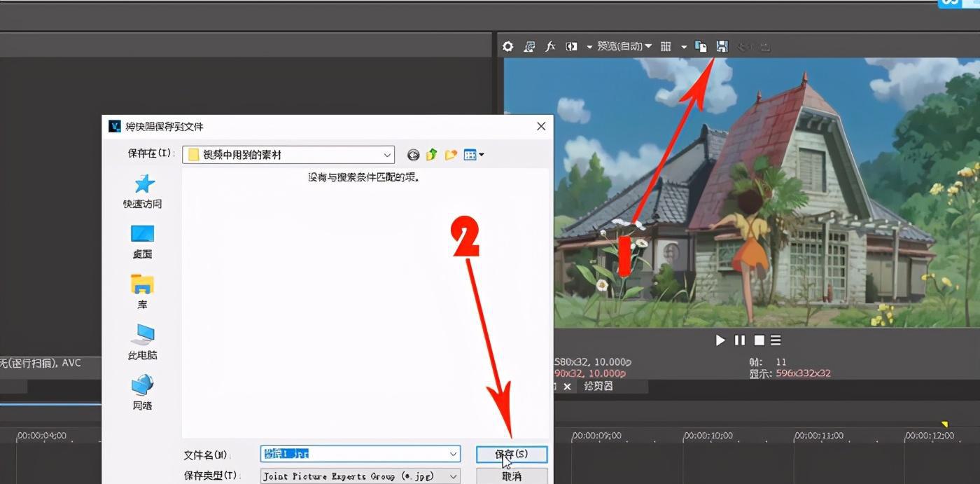Close the save snapshot dialog
980x484 pixels.
(x=541, y=126)
